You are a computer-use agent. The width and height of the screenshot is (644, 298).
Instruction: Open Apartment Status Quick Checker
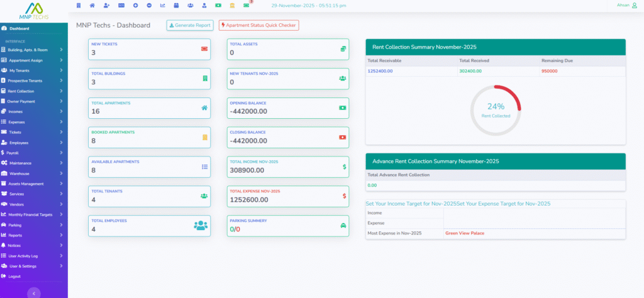[258, 25]
